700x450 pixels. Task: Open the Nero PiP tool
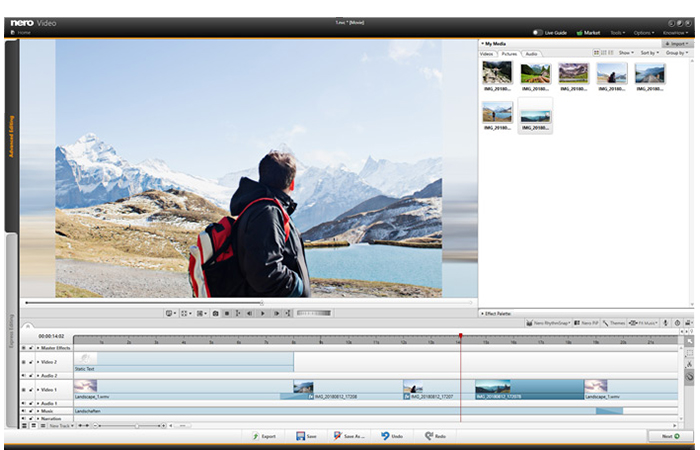[587, 323]
